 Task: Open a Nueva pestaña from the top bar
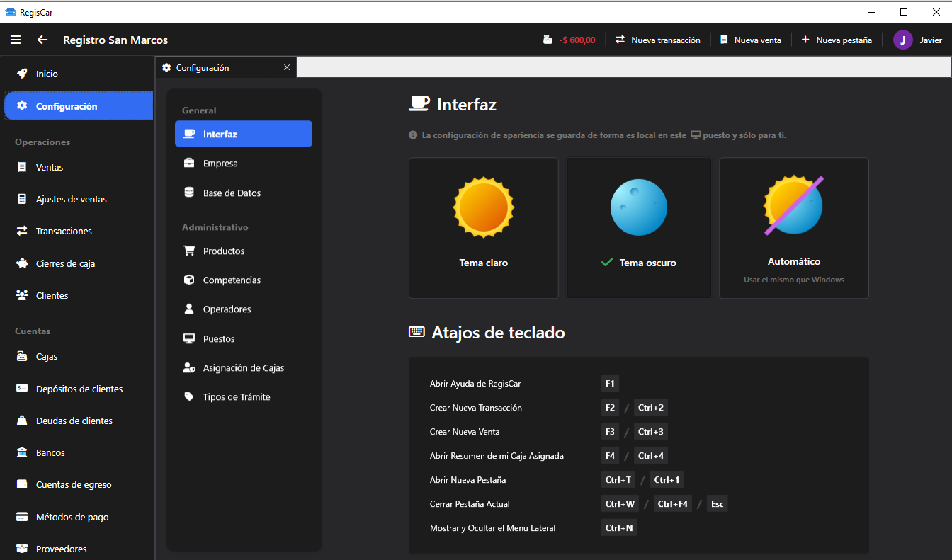pyautogui.click(x=837, y=40)
